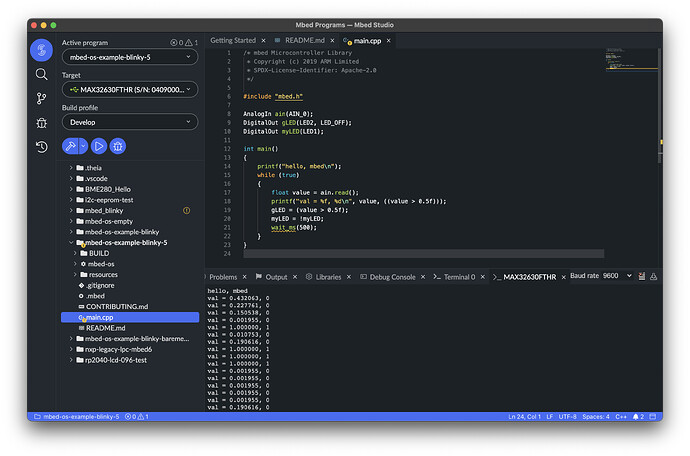
Task: Switch to the Debug Console panel tab
Action: [389, 277]
